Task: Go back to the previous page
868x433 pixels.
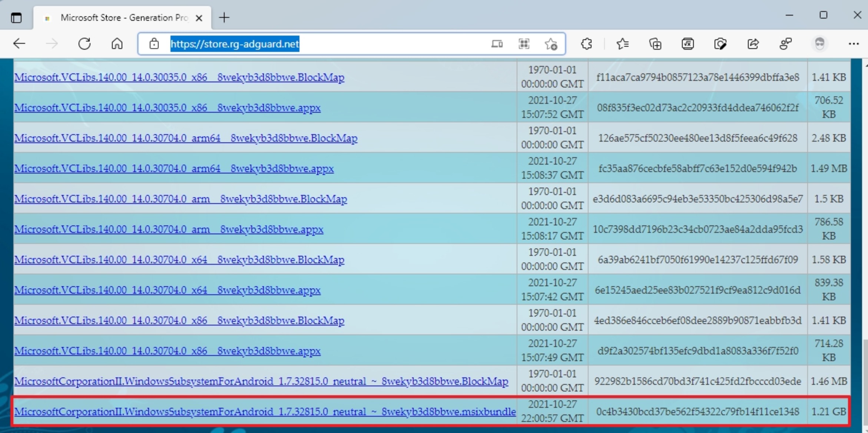Action: click(19, 44)
